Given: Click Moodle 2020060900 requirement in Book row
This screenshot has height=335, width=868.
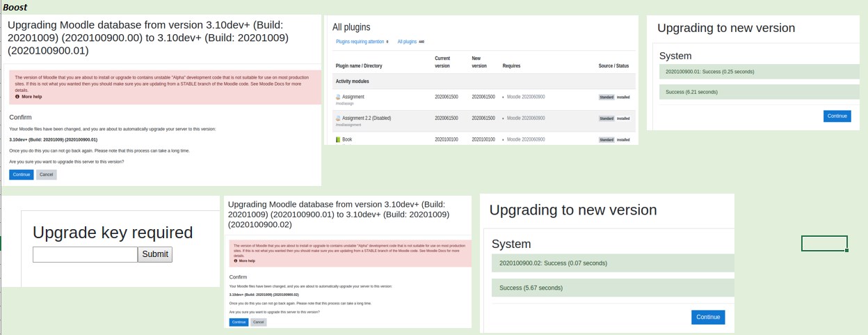Looking at the screenshot, I should tap(526, 140).
